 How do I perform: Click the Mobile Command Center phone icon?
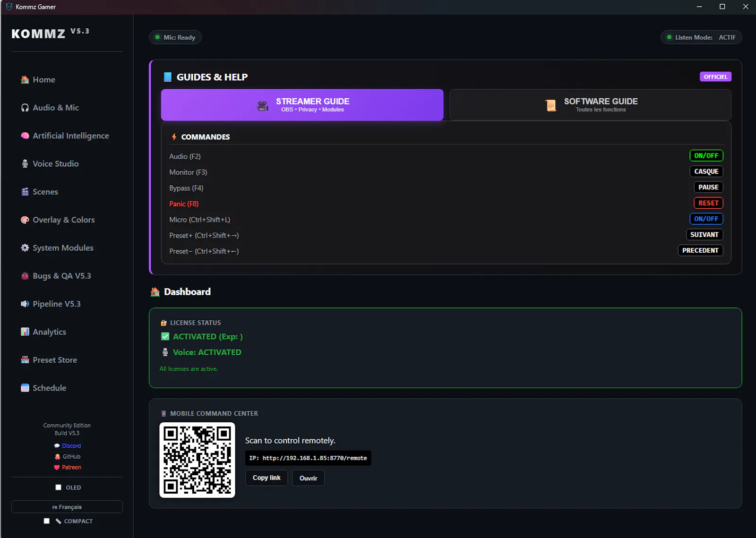coord(164,414)
